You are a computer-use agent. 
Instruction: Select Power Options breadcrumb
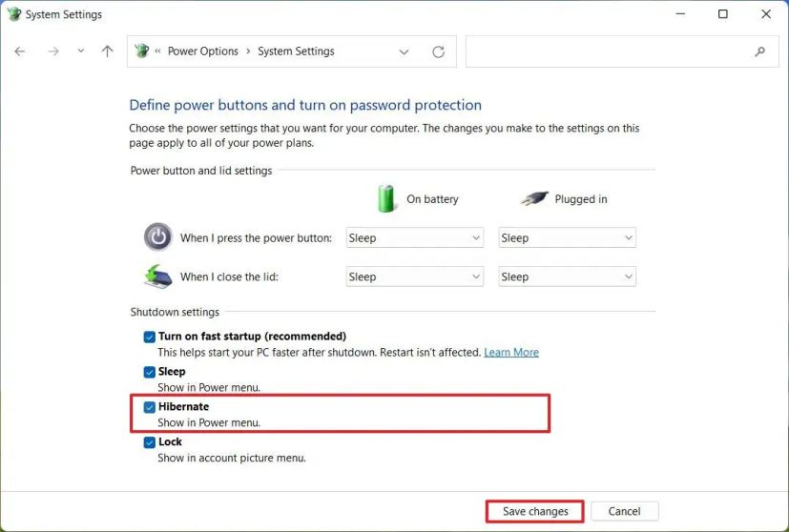coord(203,51)
